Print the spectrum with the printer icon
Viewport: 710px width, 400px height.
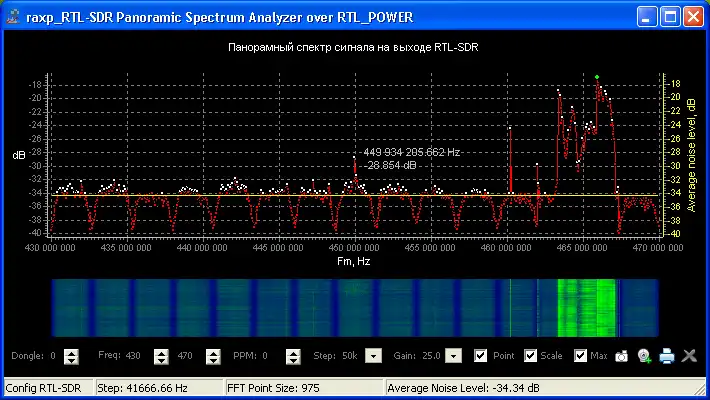tap(667, 356)
